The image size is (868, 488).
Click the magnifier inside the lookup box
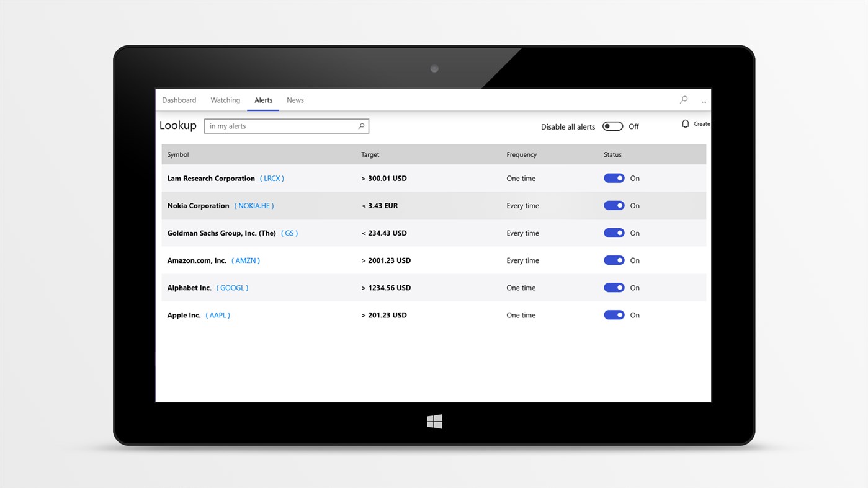point(362,126)
